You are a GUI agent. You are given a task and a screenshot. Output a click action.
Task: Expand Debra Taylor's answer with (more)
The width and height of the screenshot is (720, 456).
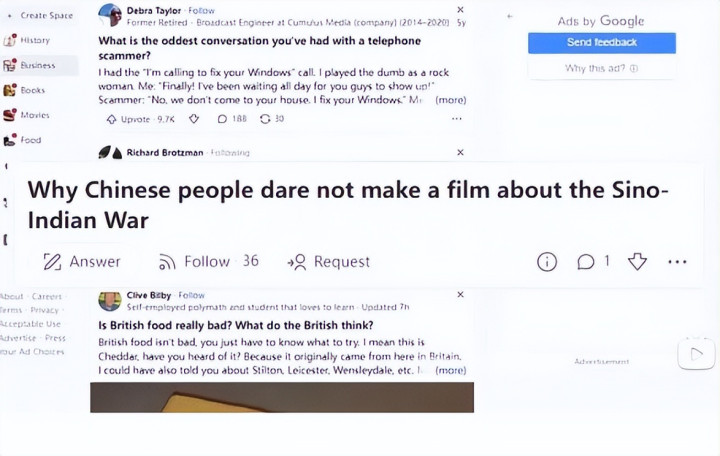pos(450,100)
